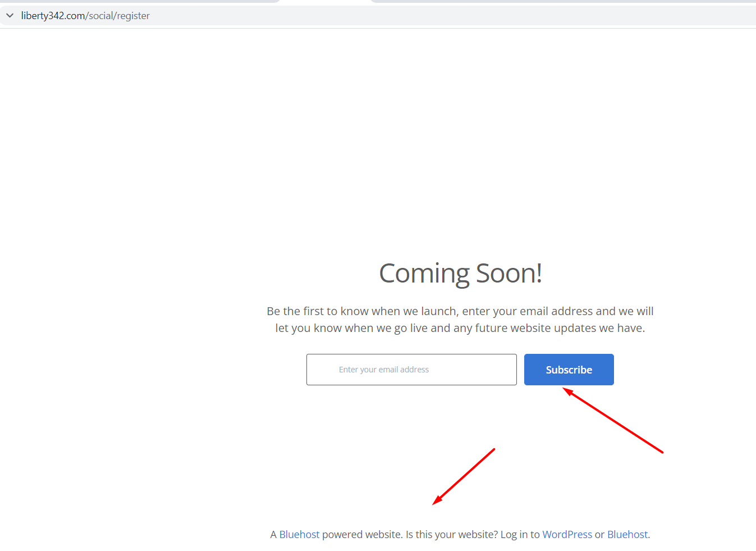Click 'Is this your website?' footer text
Viewport: 756px width, 551px height.
pyautogui.click(x=452, y=534)
